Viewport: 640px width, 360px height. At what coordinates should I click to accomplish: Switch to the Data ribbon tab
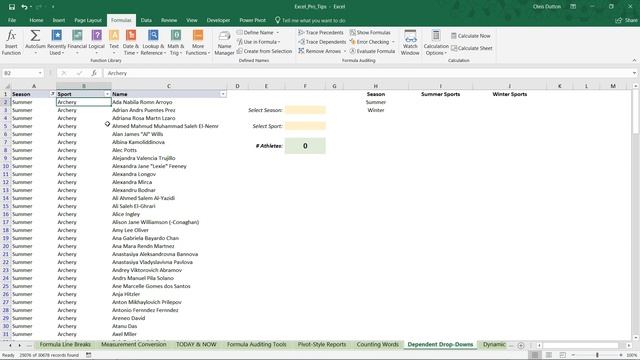[x=146, y=20]
